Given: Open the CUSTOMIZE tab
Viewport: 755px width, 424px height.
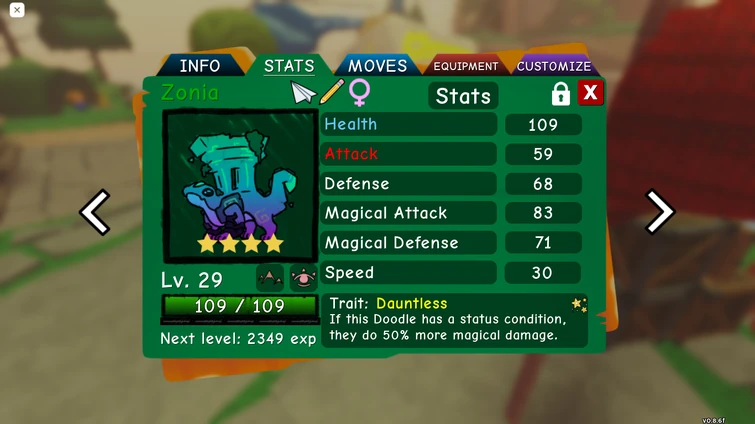Looking at the screenshot, I should pos(554,66).
